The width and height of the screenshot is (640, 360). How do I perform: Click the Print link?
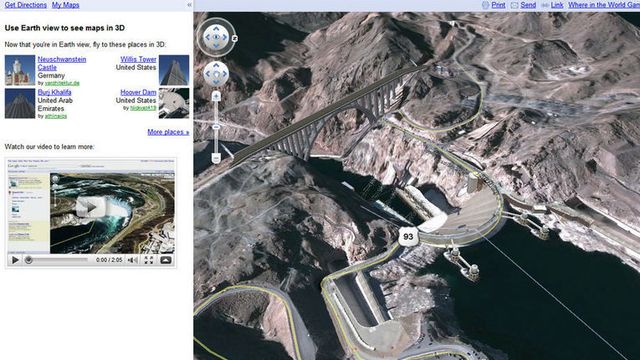click(x=498, y=5)
